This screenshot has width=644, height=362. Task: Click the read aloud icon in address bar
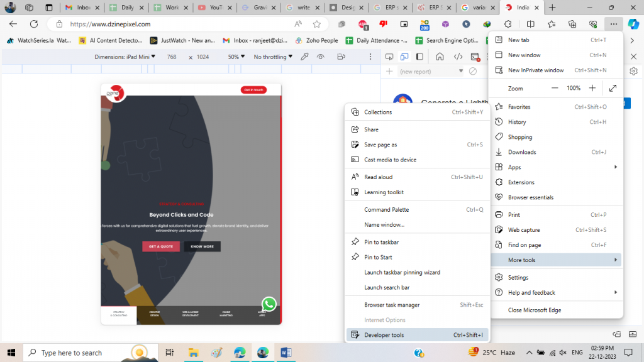click(298, 25)
